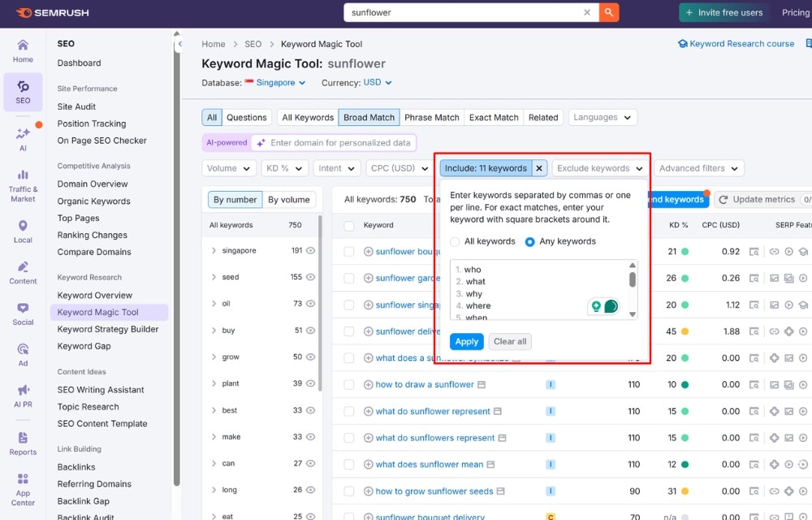Check the 'what do sunflowers represent' row
Image resolution: width=812 pixels, height=520 pixels.
click(349, 438)
